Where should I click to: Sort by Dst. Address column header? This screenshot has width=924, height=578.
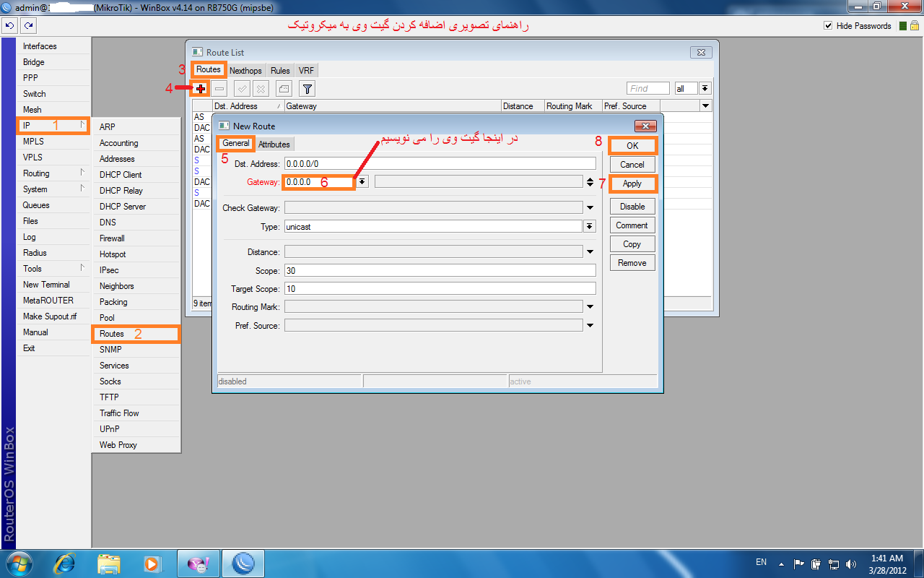coord(248,106)
